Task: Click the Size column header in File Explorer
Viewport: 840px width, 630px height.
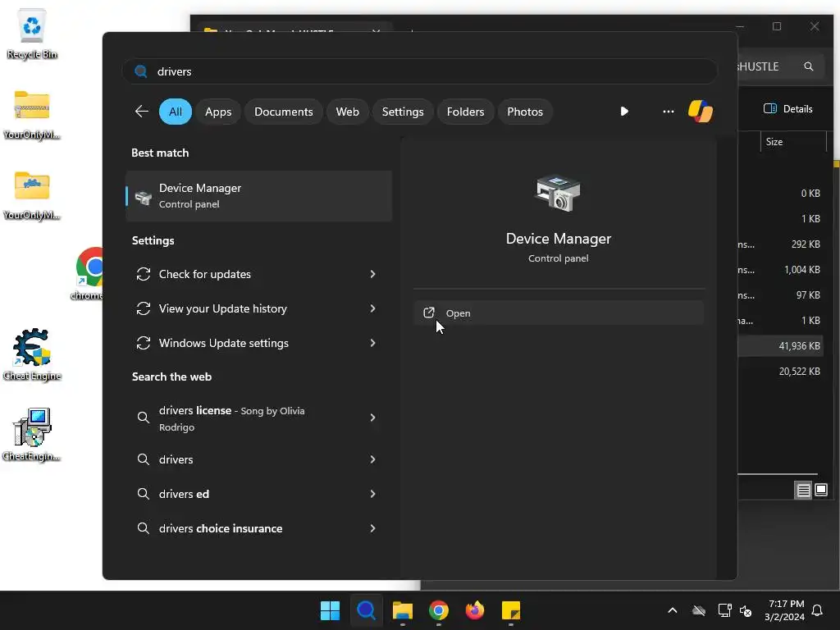Action: click(x=793, y=142)
